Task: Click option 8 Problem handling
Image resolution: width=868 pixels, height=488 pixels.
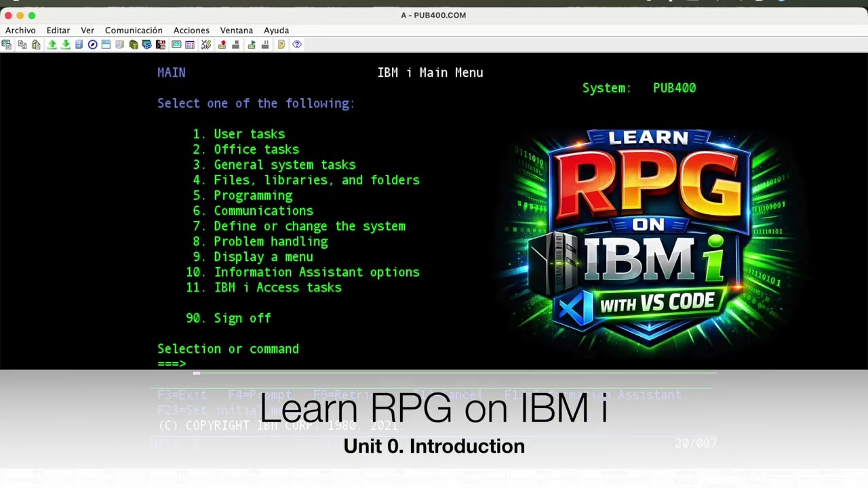Action: [260, 242]
